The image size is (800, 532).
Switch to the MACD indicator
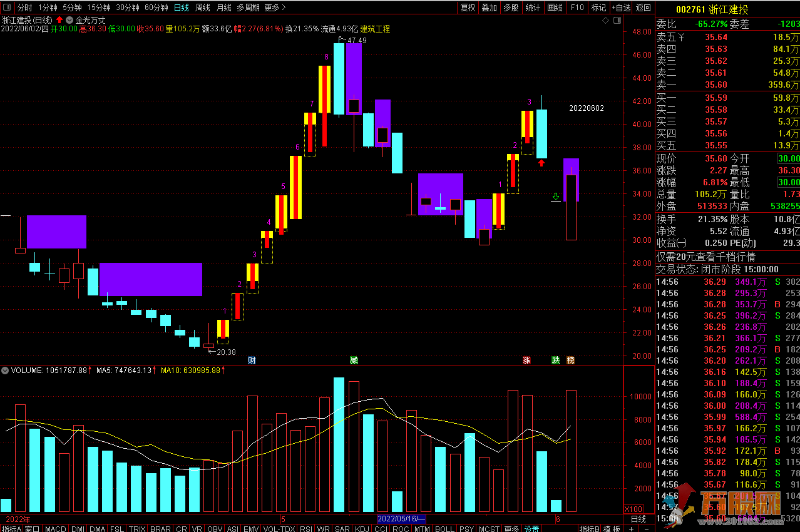[56, 528]
